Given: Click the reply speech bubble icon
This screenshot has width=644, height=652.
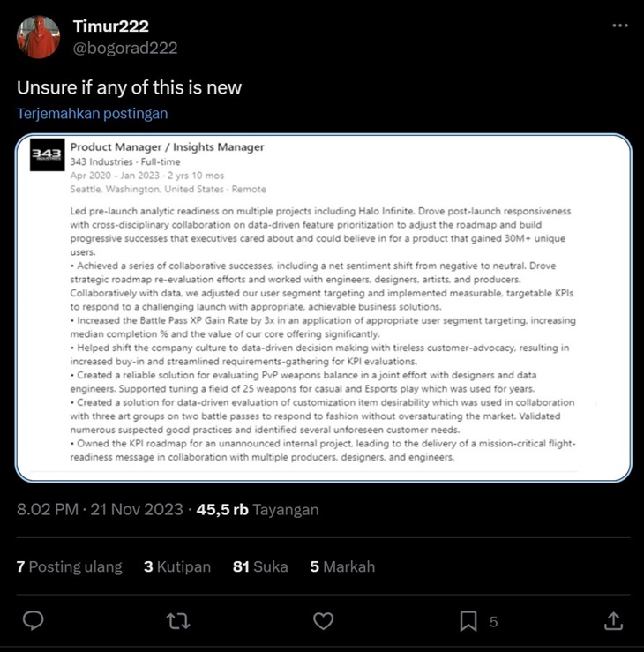Looking at the screenshot, I should click(x=33, y=621).
